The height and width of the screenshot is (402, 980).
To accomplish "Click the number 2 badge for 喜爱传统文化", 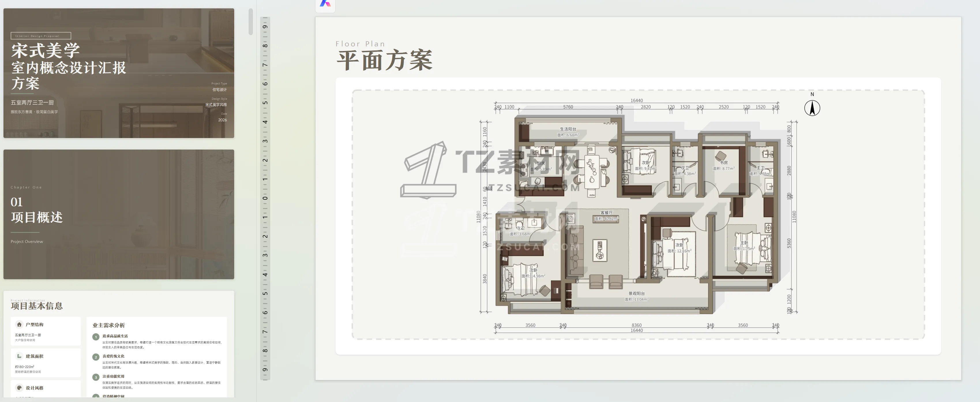I will tap(96, 357).
